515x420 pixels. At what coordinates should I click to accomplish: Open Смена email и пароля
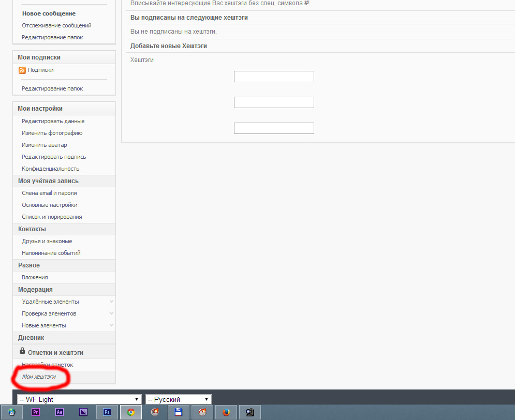(x=49, y=193)
